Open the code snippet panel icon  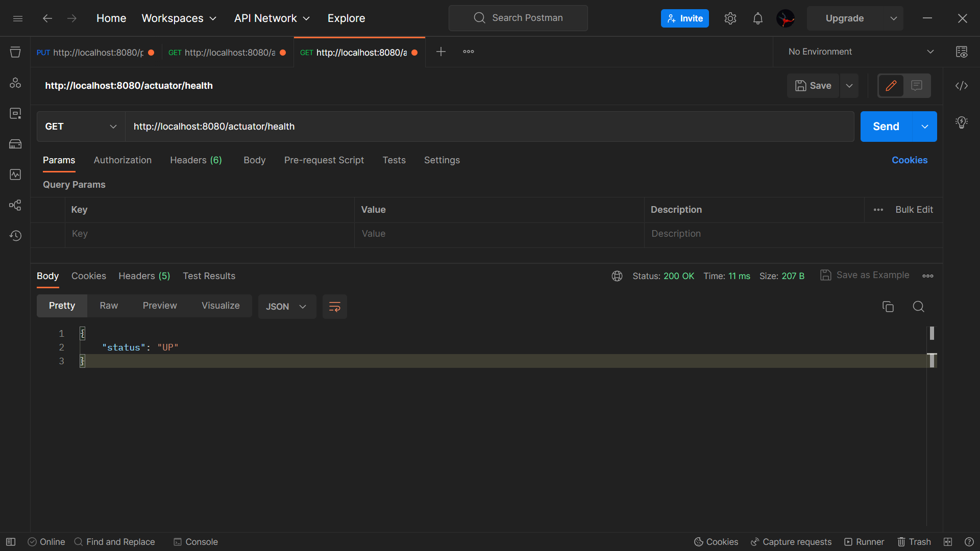pos(962,86)
